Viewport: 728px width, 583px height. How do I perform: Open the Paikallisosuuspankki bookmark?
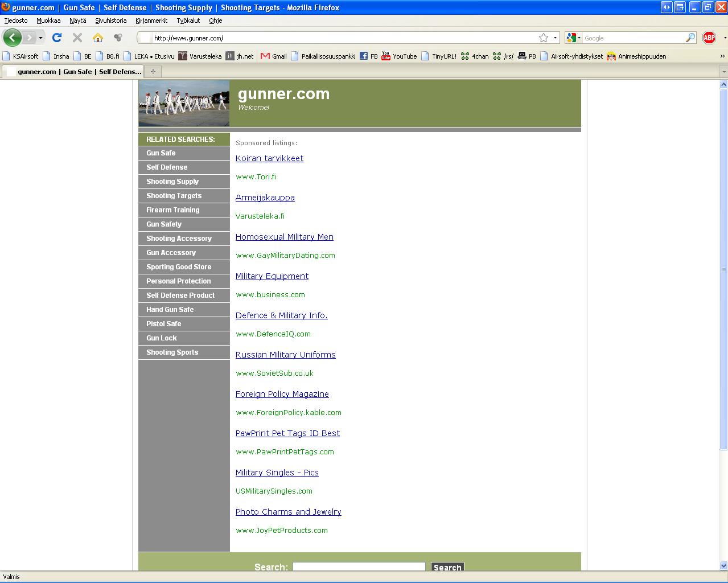click(x=323, y=56)
